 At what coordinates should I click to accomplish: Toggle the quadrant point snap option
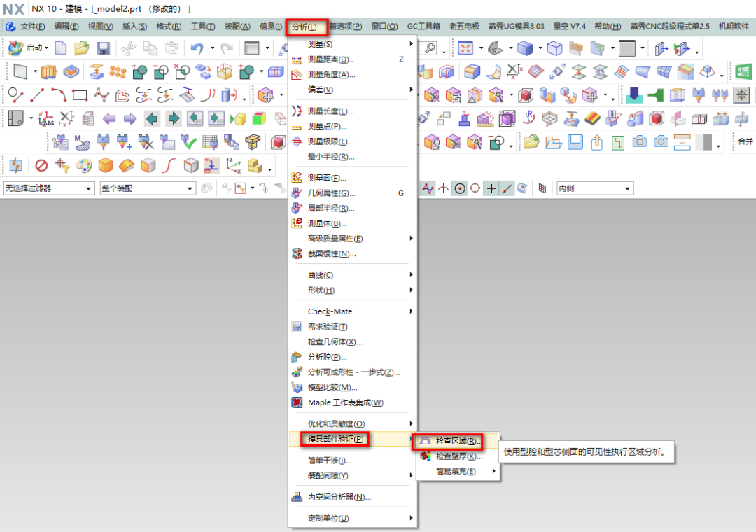point(475,188)
